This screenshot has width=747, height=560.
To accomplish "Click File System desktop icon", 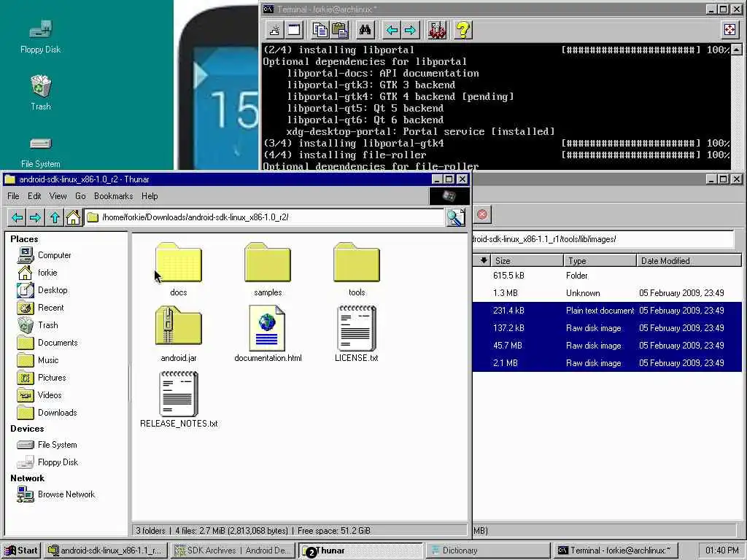I will pyautogui.click(x=41, y=152).
